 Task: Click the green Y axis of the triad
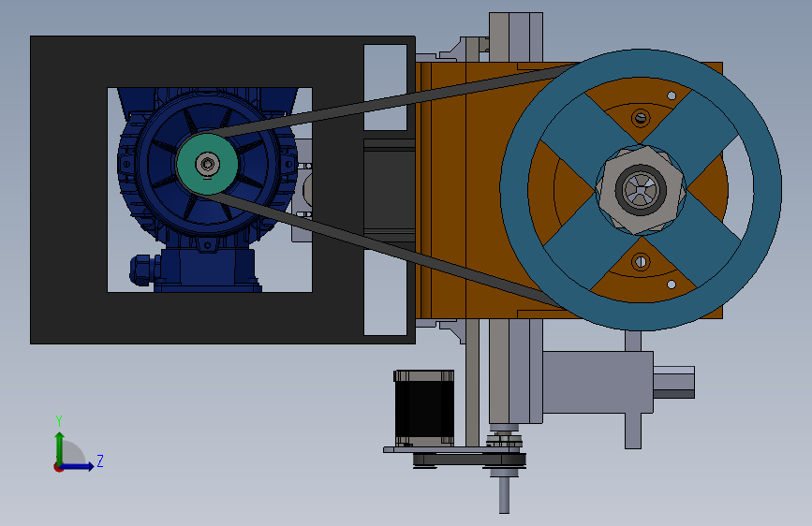(60, 448)
